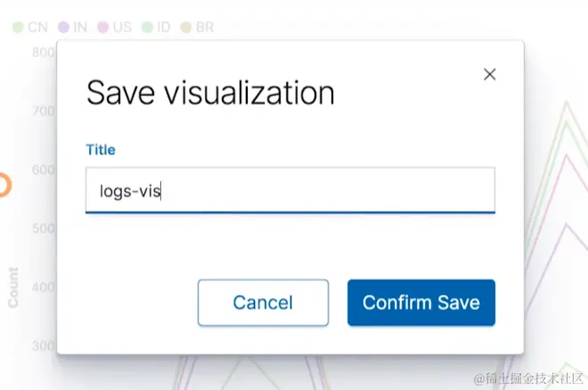
Task: Cancel saving the visualization
Action: 263,303
